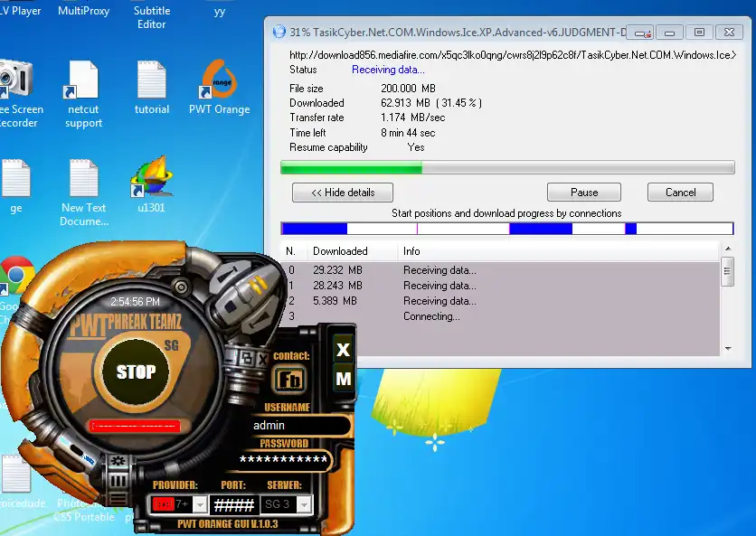Select connection row 0 with 29.232 MB
The image size is (756, 536).
click(x=500, y=270)
